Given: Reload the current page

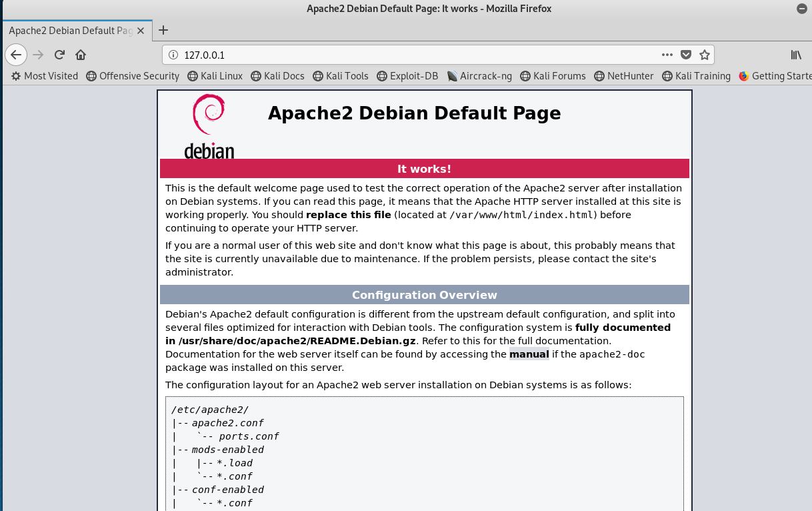Looking at the screenshot, I should (x=59, y=55).
